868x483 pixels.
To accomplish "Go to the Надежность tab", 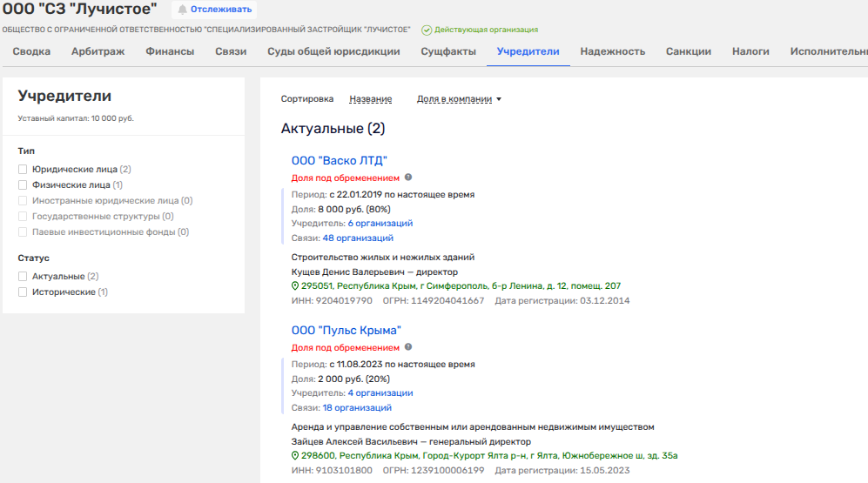I will coord(612,51).
